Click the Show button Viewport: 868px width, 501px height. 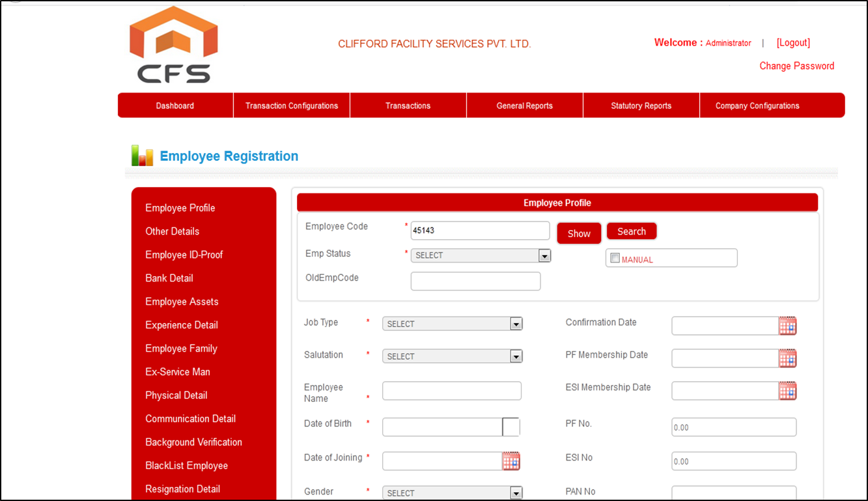point(579,233)
